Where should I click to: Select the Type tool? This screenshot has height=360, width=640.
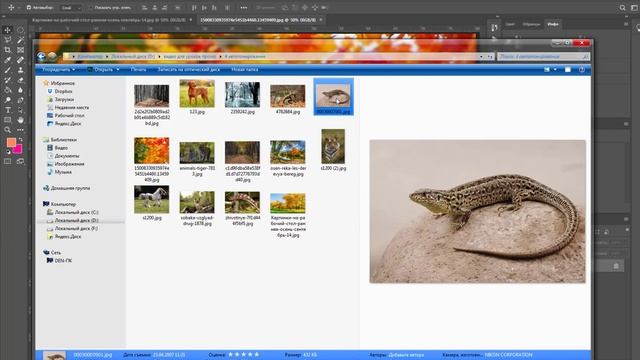pyautogui.click(x=7, y=110)
